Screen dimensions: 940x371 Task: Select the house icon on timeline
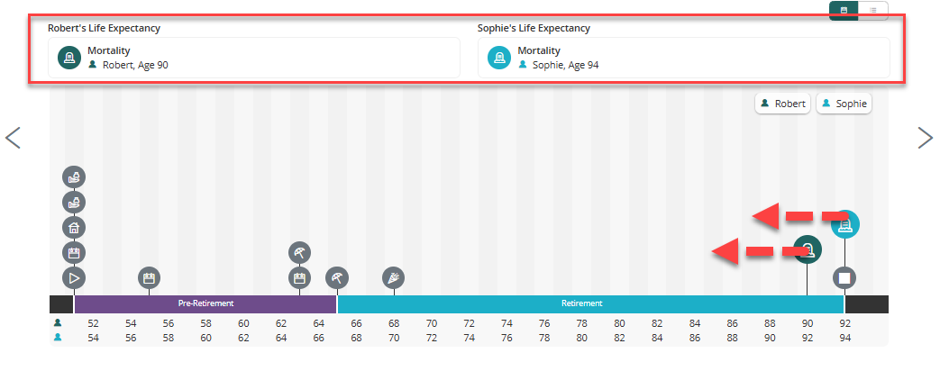point(74,228)
